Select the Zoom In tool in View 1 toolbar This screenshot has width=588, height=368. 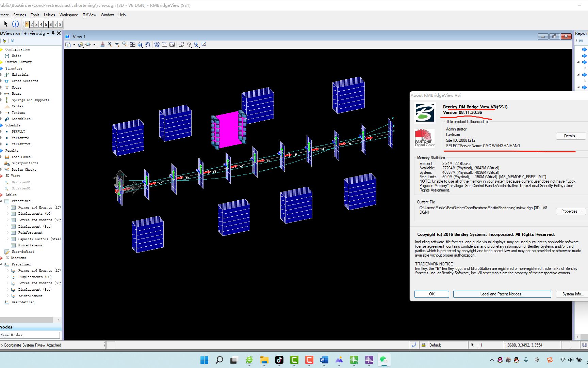pyautogui.click(x=110, y=44)
